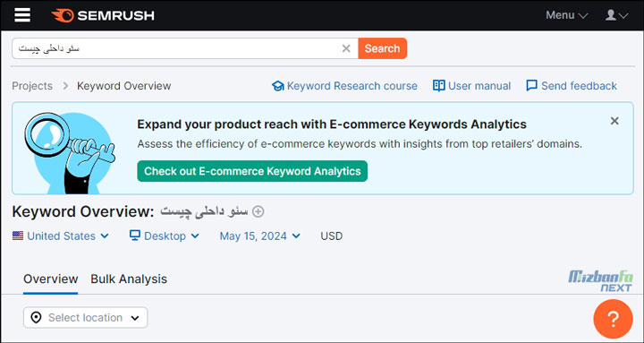Click the location pin icon

click(x=36, y=318)
